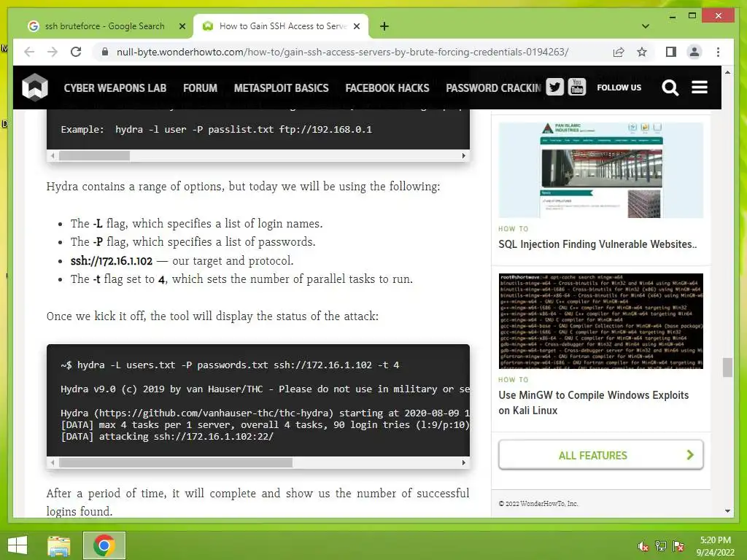
Task: Open the site search magnifier
Action: pos(670,87)
